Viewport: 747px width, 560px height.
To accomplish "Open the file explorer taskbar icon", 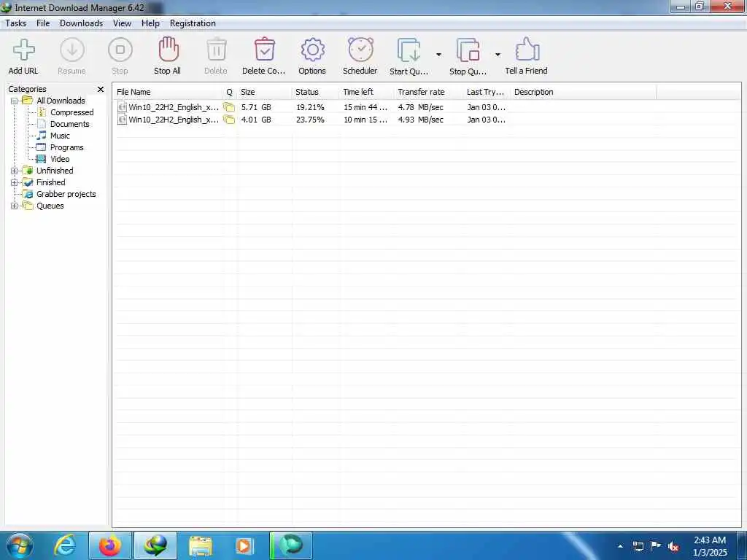I will click(x=200, y=545).
